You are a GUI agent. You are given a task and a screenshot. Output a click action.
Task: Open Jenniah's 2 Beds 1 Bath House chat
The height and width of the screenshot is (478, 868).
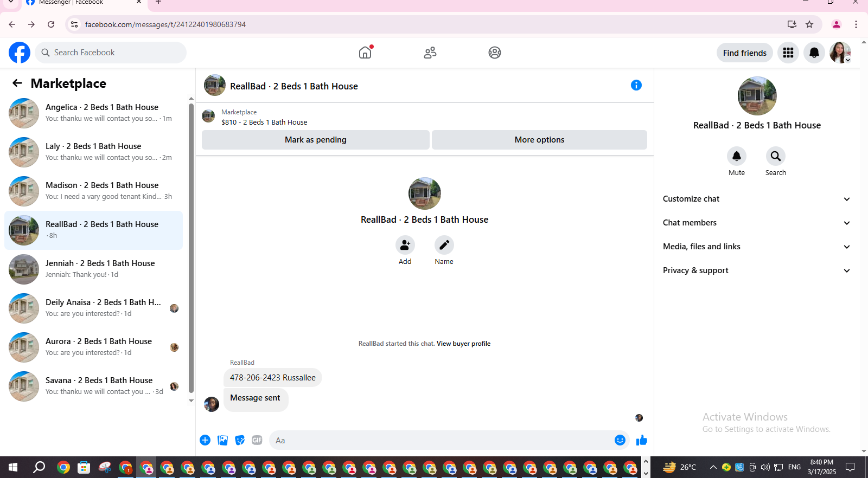93,269
